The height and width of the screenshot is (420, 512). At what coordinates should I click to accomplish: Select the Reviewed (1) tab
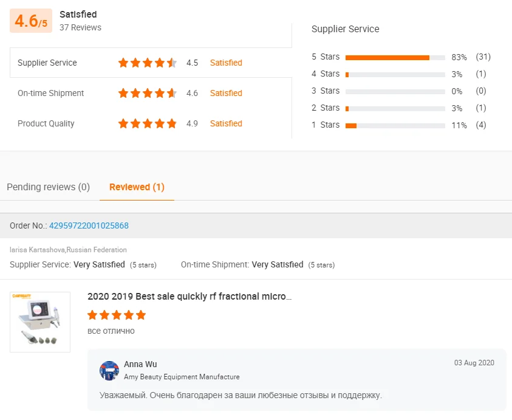pos(137,187)
